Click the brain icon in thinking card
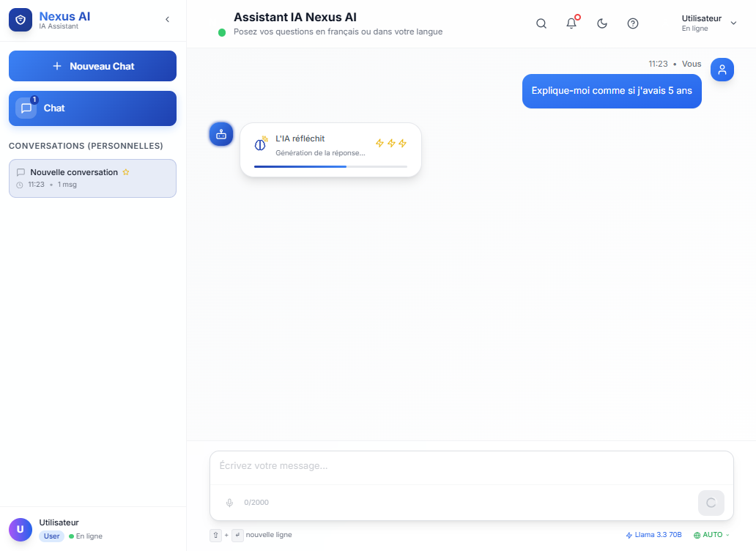 pyautogui.click(x=260, y=144)
